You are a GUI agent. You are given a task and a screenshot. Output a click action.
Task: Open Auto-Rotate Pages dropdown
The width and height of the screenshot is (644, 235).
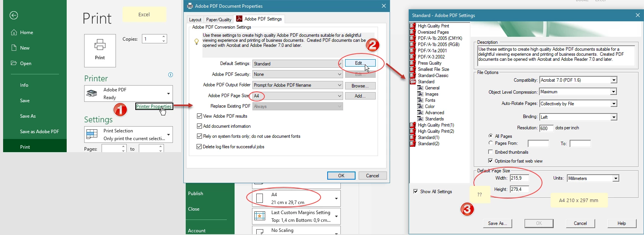click(578, 104)
